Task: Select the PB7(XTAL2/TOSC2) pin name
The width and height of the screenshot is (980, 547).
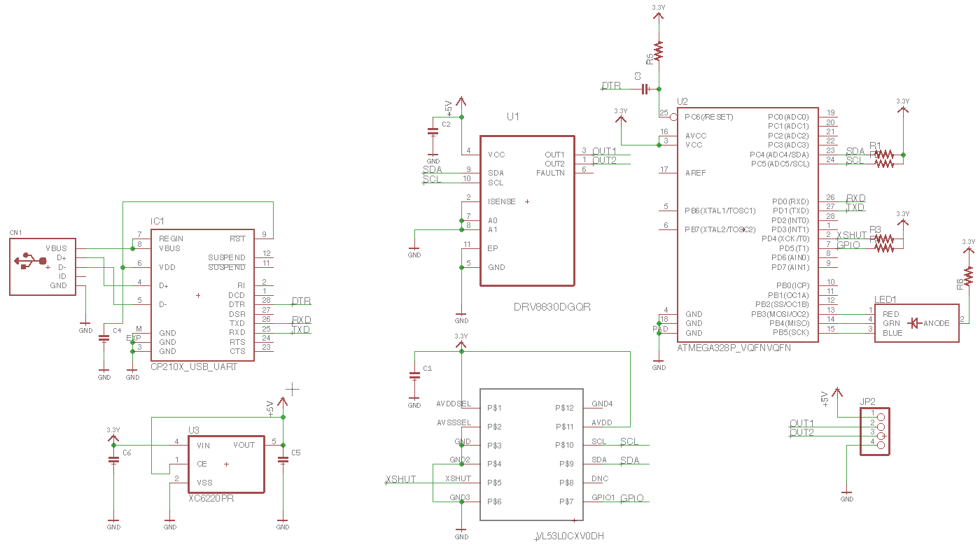Action: click(x=720, y=229)
